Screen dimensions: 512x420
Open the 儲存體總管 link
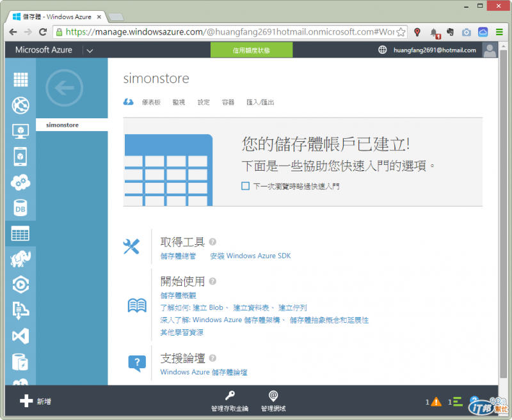coord(178,256)
